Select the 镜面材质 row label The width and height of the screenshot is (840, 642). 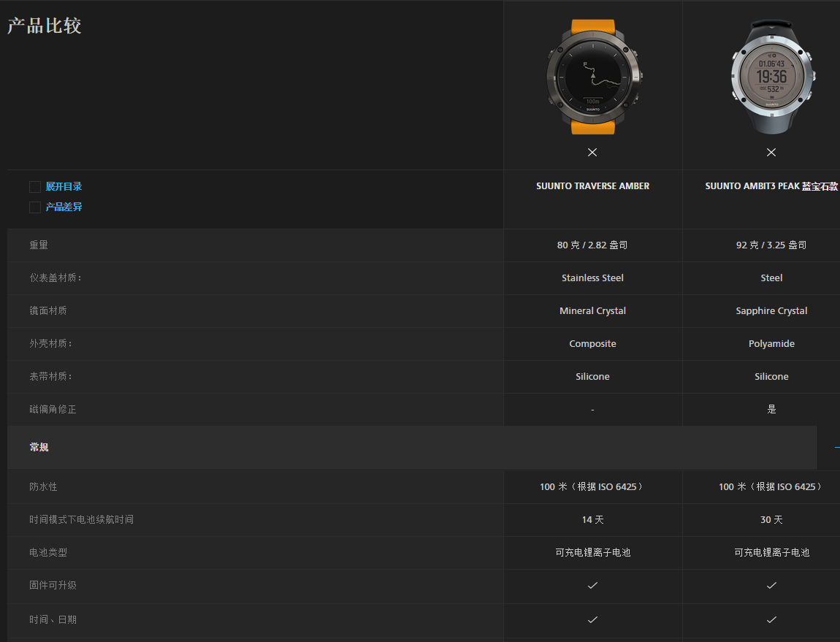tap(48, 310)
